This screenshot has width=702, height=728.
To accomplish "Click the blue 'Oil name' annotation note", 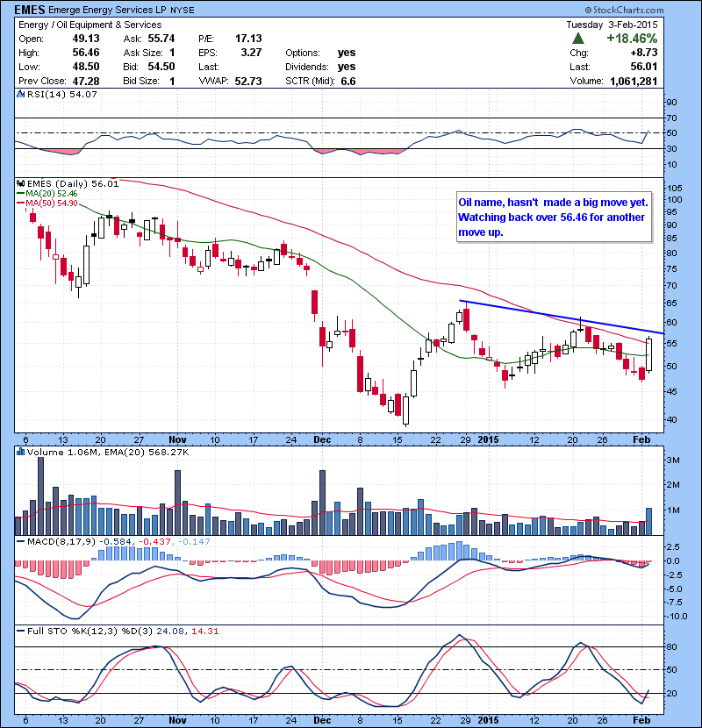I will (554, 217).
